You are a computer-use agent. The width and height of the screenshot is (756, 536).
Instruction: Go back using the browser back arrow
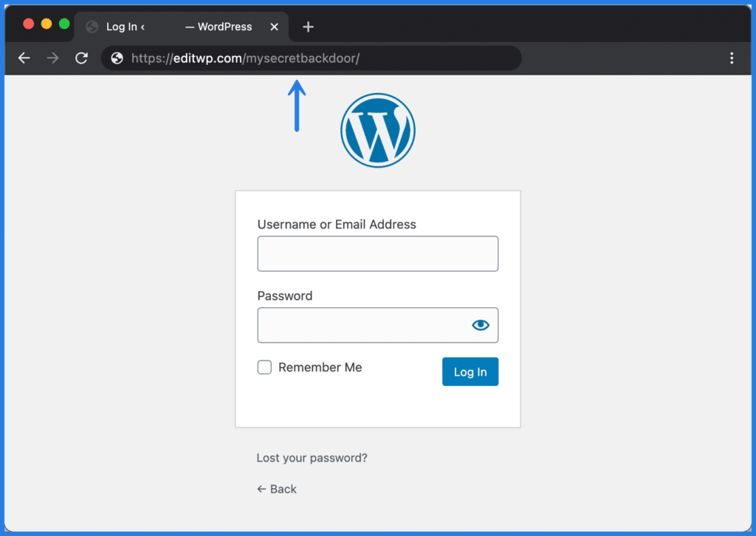24,58
